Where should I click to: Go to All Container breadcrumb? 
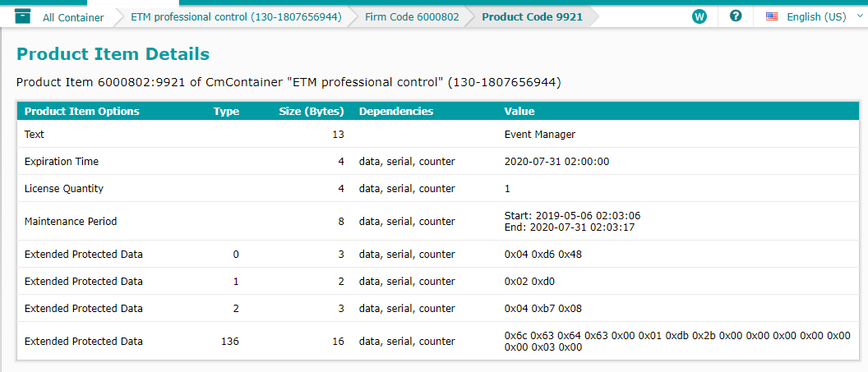pos(73,16)
